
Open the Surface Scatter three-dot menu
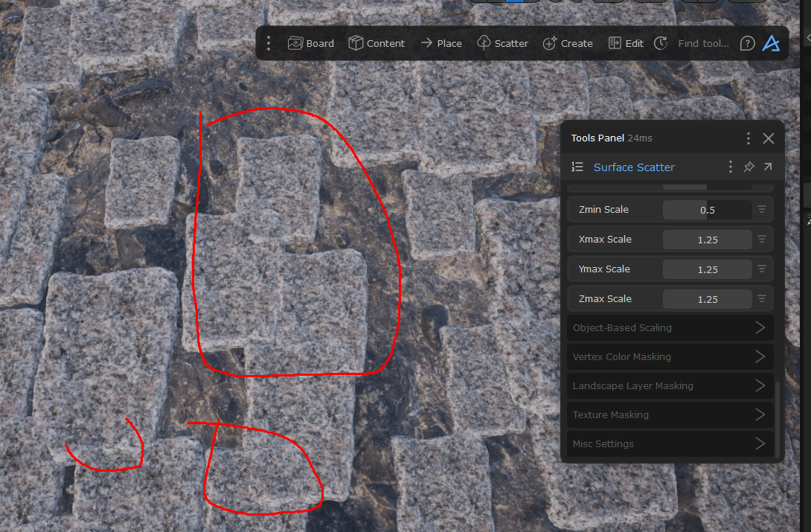point(730,167)
